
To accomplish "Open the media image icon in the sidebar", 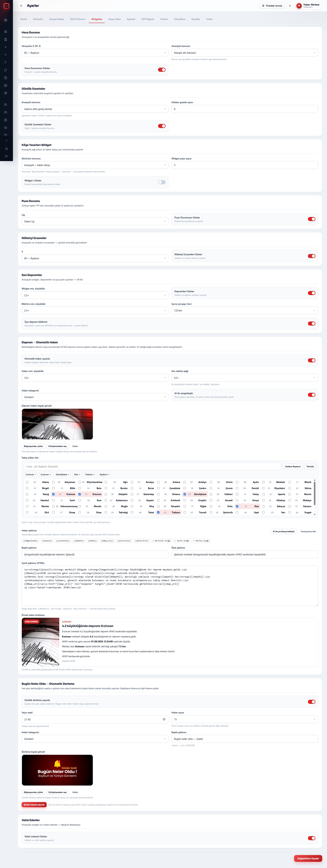I will 6,85.
